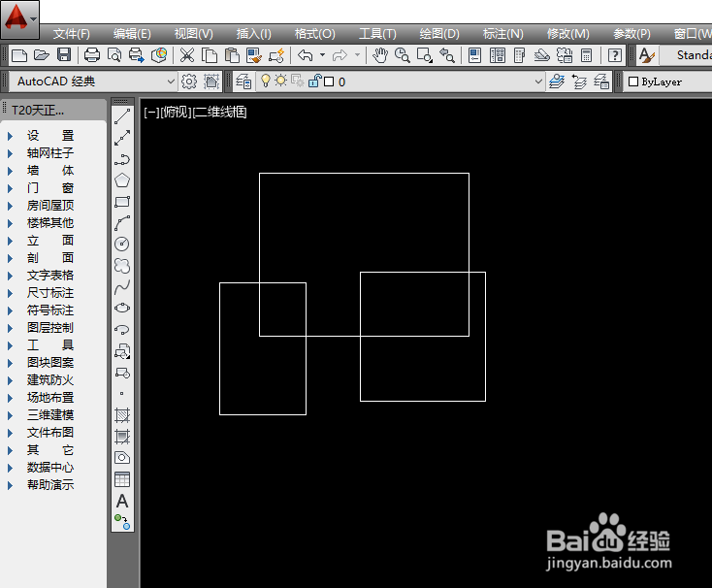Screen dimensions: 712x588
Task: Open the AutoCAD application menu button
Action: click(x=20, y=19)
